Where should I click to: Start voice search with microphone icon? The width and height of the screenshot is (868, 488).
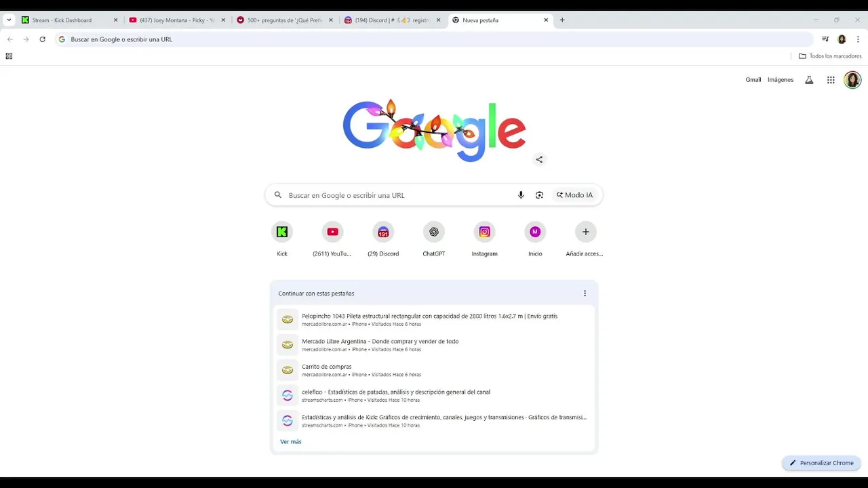pos(521,195)
